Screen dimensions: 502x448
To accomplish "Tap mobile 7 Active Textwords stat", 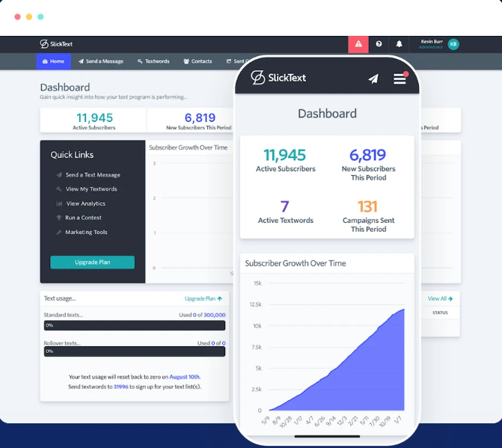I will pyautogui.click(x=285, y=212).
